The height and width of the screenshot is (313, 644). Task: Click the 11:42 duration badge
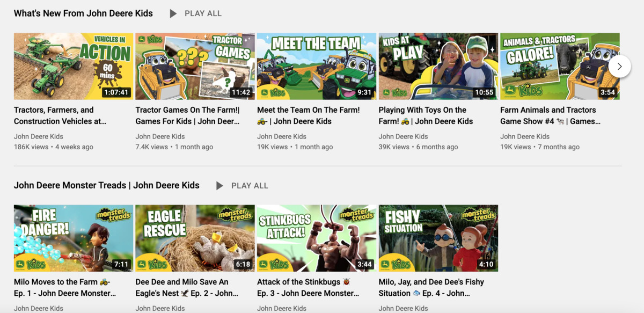point(240,92)
